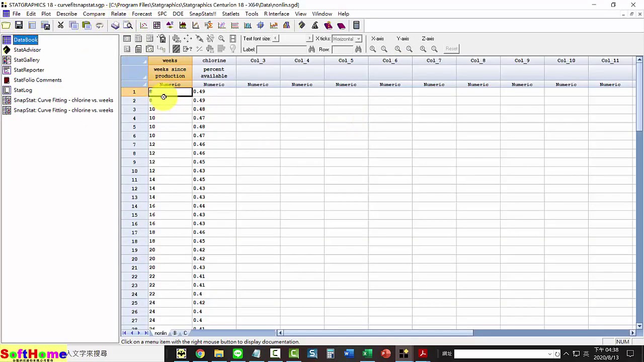
Task: Click the magnifier zoom icon in the analysis toolbar
Action: coord(221,38)
